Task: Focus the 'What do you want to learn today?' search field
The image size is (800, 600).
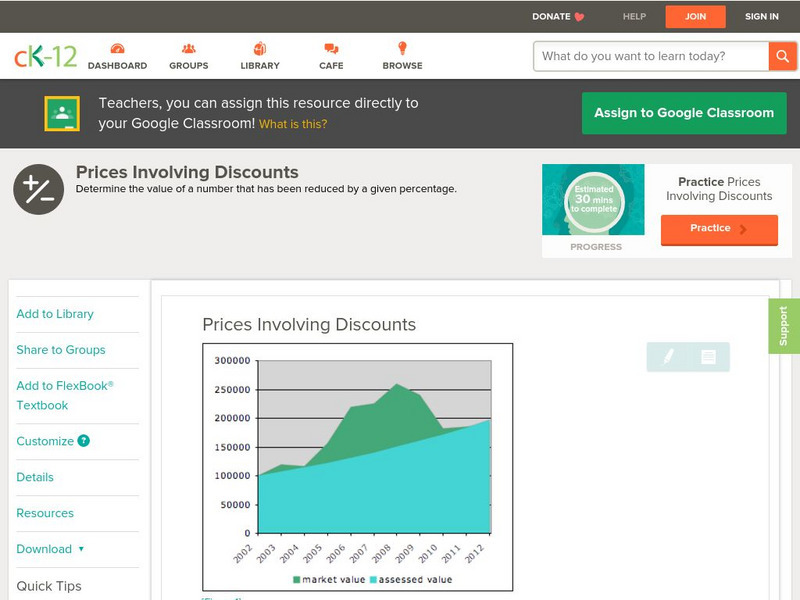Action: pos(651,56)
